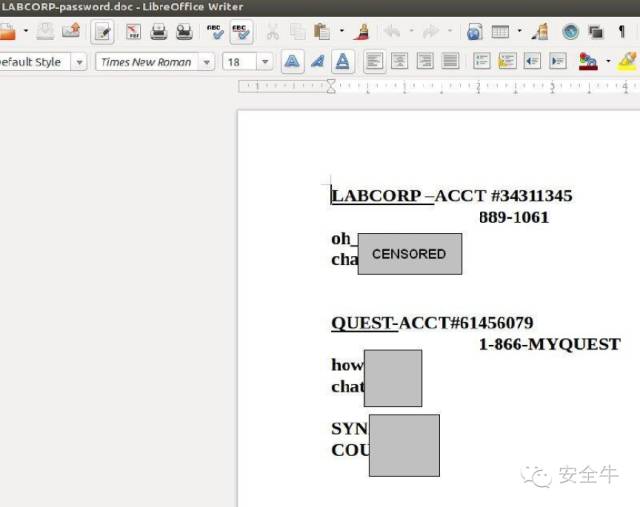Click the 'chat' text line

[347, 386]
